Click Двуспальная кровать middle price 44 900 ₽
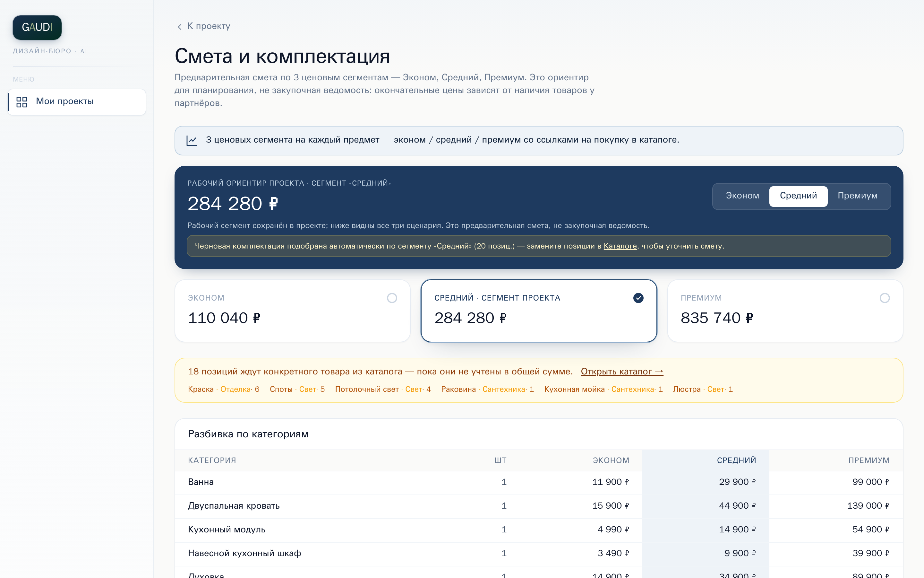Image resolution: width=924 pixels, height=578 pixels. point(737,506)
